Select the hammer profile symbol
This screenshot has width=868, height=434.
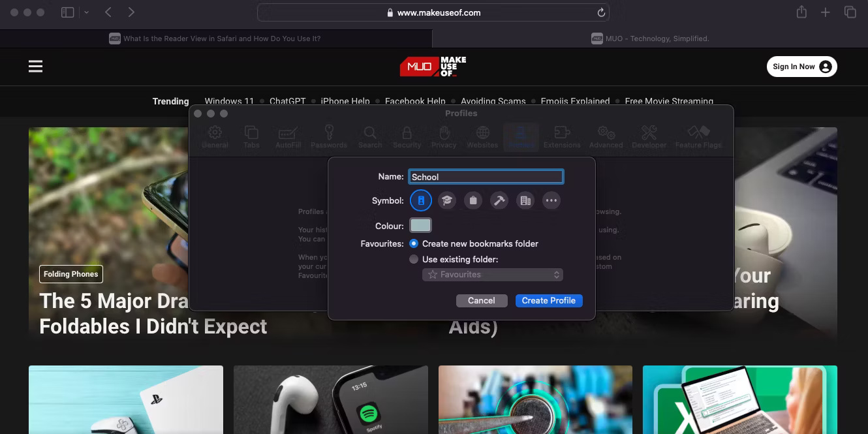tap(499, 200)
